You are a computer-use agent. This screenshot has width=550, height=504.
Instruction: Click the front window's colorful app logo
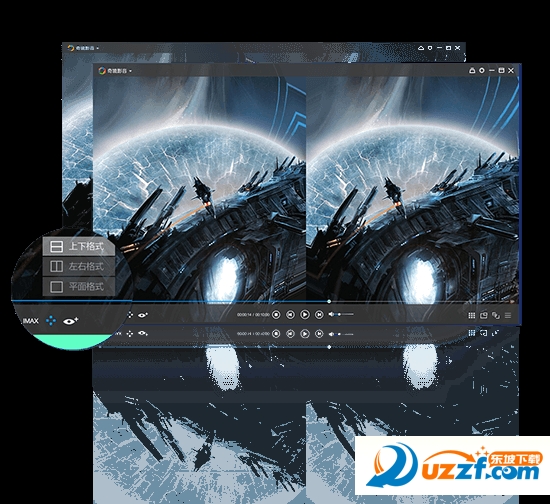[x=102, y=71]
